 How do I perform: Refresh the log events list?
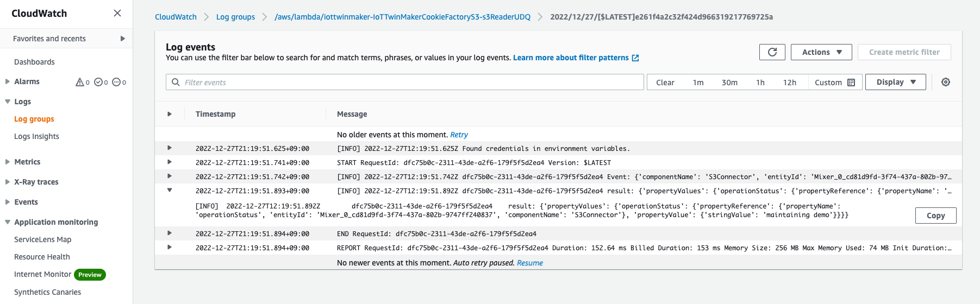[x=772, y=52]
